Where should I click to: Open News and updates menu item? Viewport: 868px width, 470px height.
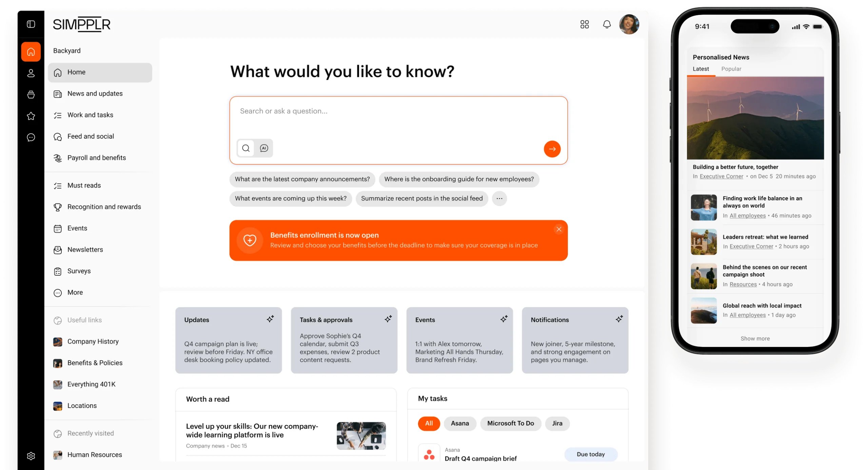click(x=95, y=94)
